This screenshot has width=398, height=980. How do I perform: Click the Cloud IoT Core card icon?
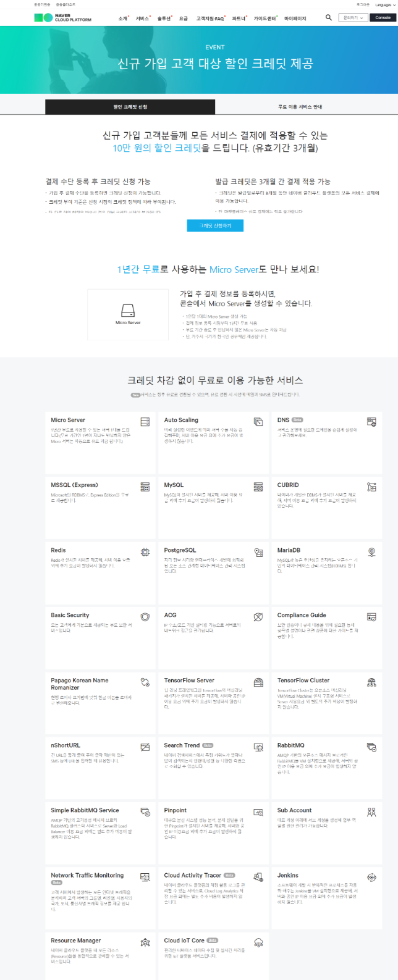click(258, 942)
